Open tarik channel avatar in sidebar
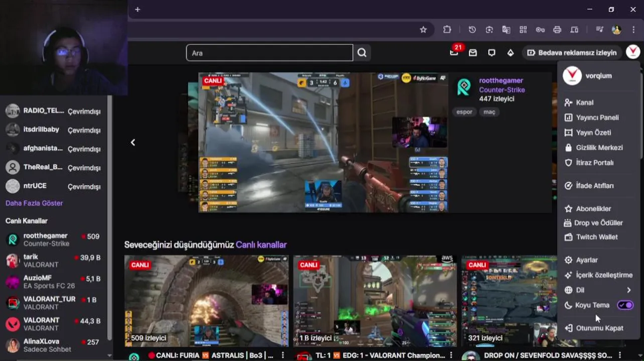The width and height of the screenshot is (644, 361). (13, 261)
